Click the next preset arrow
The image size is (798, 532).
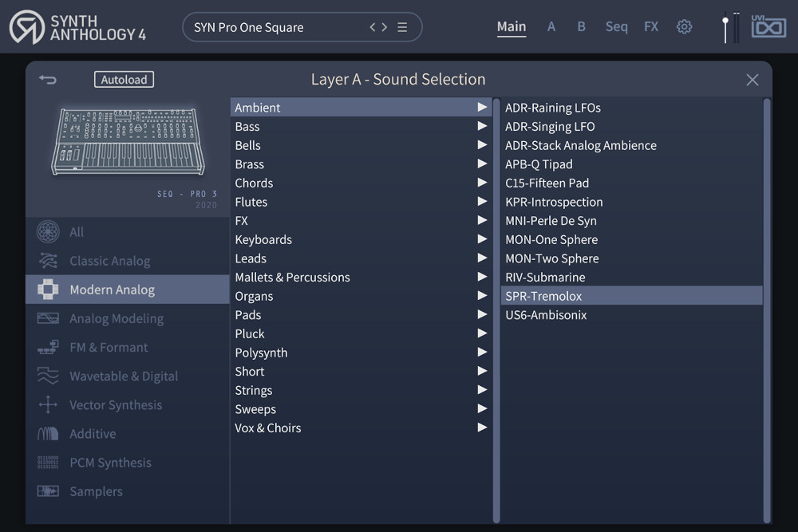coord(384,26)
